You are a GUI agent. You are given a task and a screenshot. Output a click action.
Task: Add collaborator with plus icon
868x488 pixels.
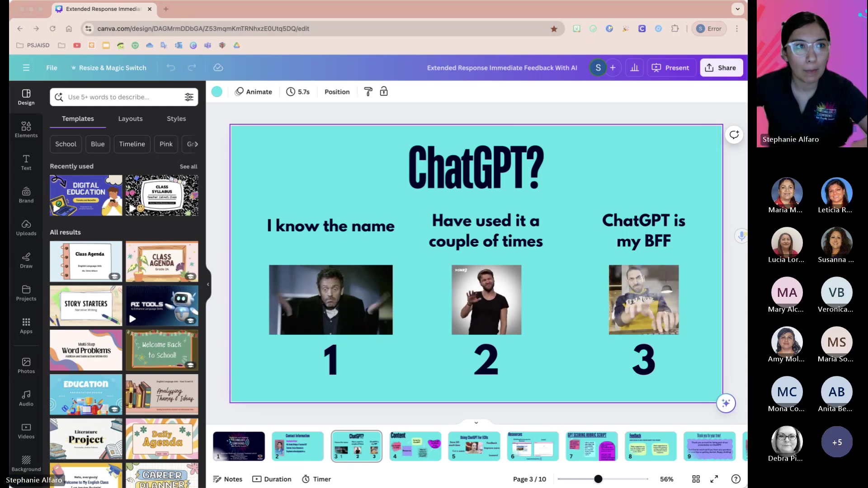pyautogui.click(x=613, y=67)
